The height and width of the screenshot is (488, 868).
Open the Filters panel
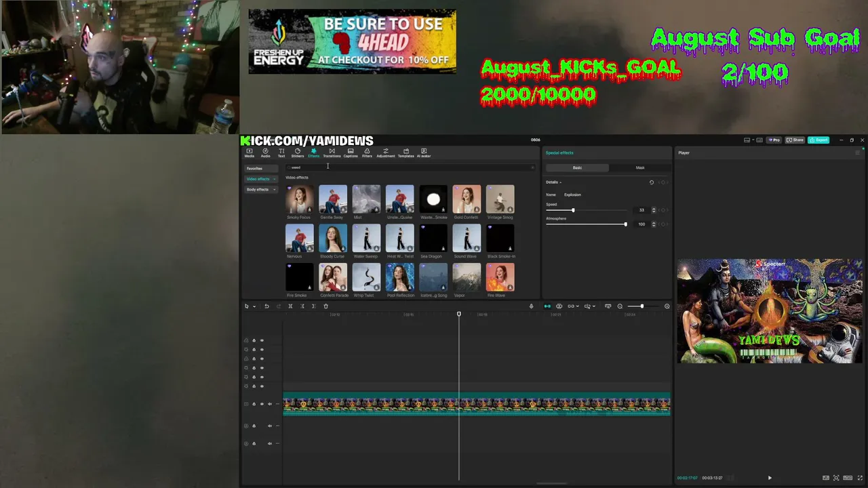(x=367, y=152)
